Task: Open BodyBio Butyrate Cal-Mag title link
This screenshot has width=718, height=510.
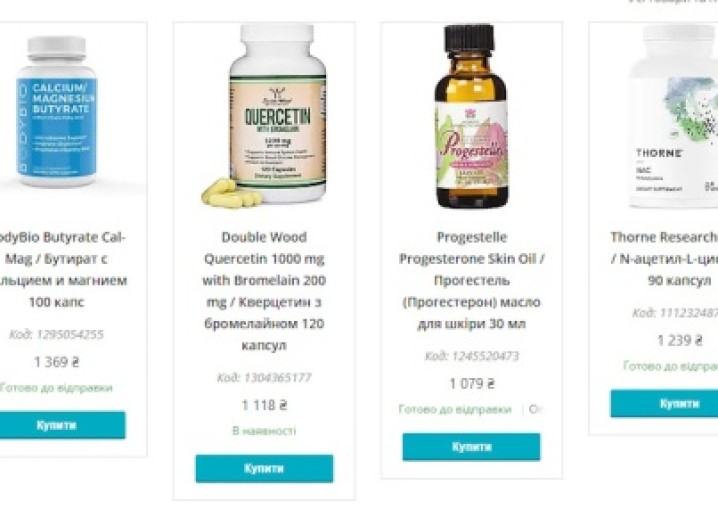Action: pyautogui.click(x=62, y=270)
